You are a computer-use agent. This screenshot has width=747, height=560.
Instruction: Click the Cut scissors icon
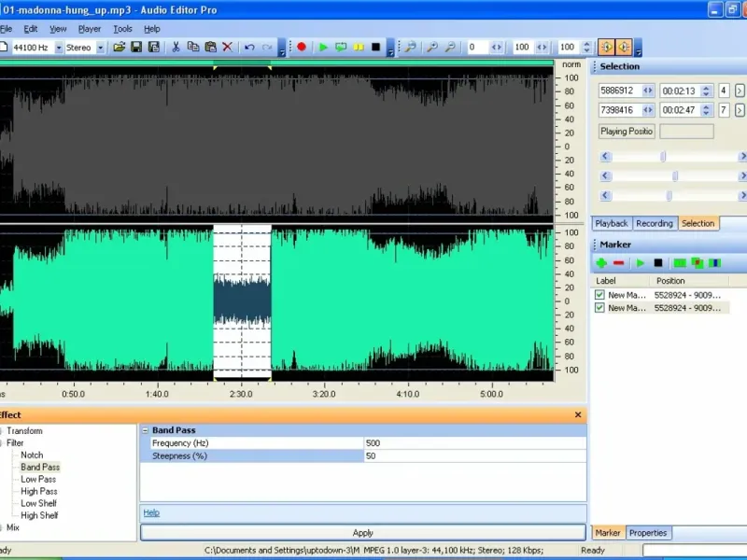pyautogui.click(x=176, y=47)
